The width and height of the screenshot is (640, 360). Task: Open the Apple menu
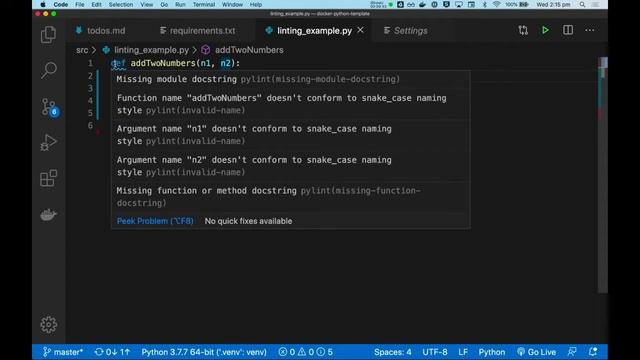click(x=42, y=4)
